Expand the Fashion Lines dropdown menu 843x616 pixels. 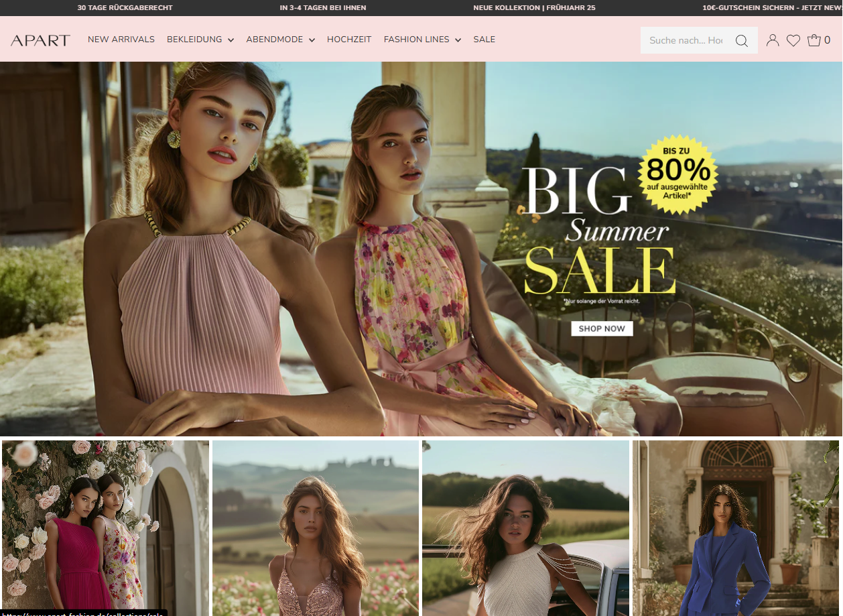click(x=422, y=40)
